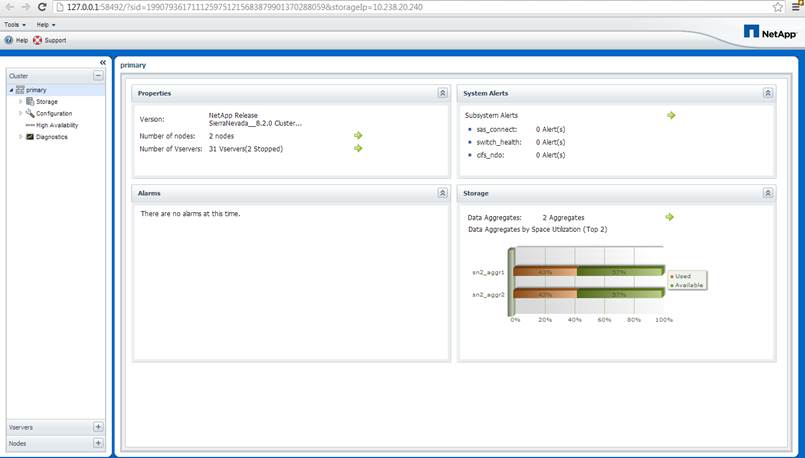Expand the Configuration tree node arrow
The height and width of the screenshot is (458, 805).
(x=21, y=113)
